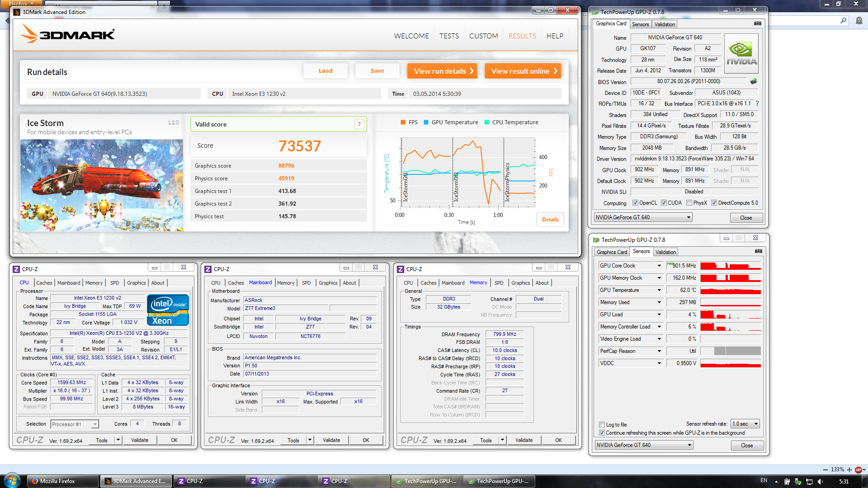The height and width of the screenshot is (488, 868).
Task: Click the volume speaker tray icon
Action: click(x=820, y=481)
